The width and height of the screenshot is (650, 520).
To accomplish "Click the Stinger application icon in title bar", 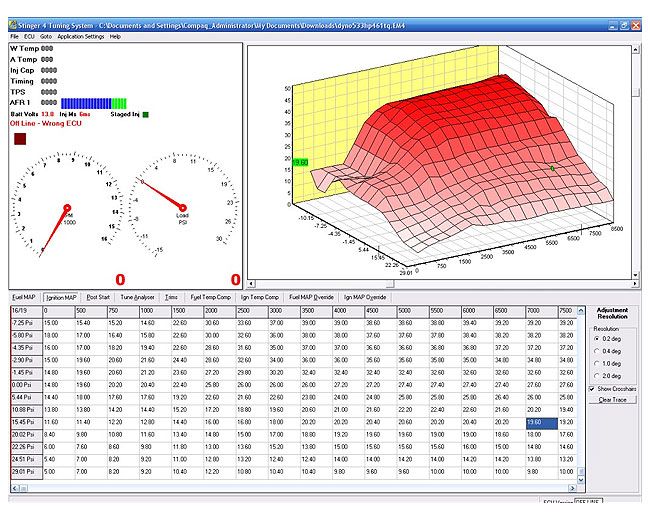I will point(12,25).
